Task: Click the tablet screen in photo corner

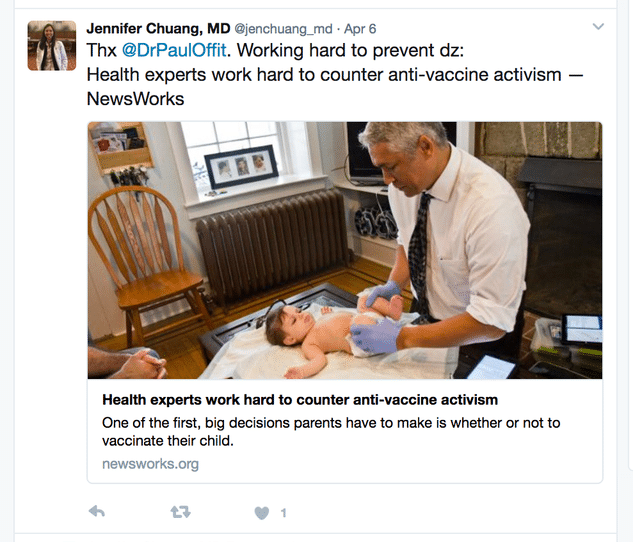Action: 583,329
